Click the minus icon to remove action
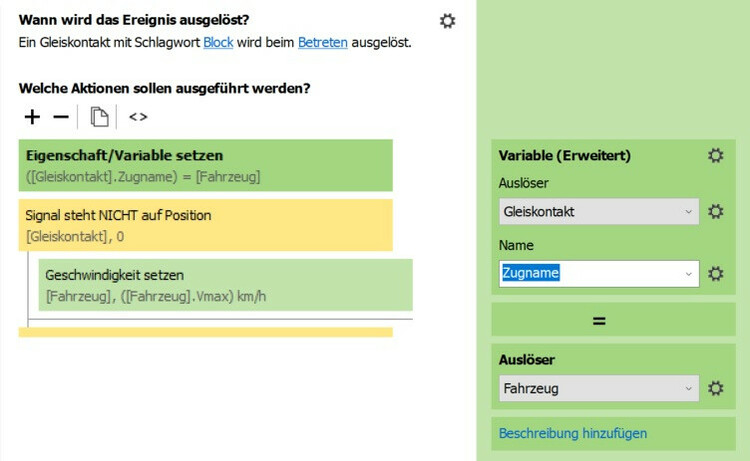This screenshot has height=461, width=750. click(x=61, y=117)
